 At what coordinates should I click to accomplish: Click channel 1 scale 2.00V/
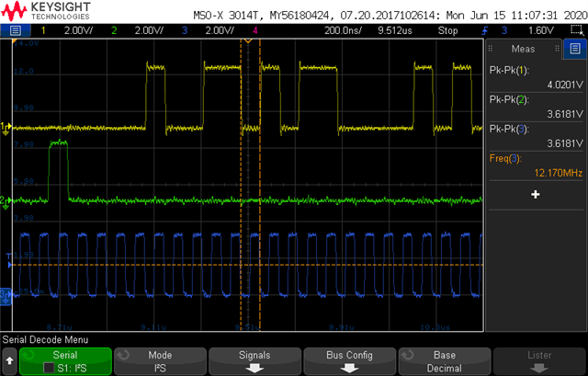coord(78,30)
